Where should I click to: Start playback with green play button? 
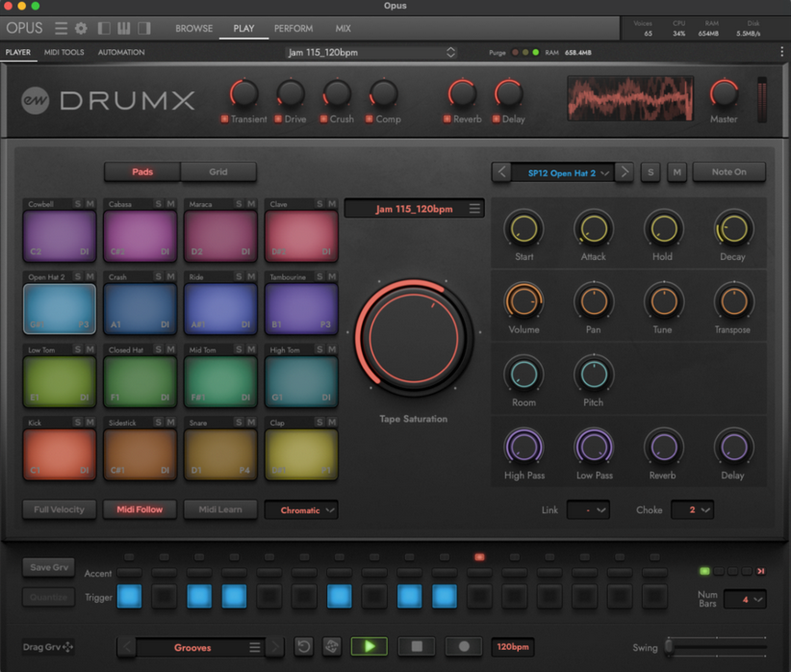pos(370,646)
